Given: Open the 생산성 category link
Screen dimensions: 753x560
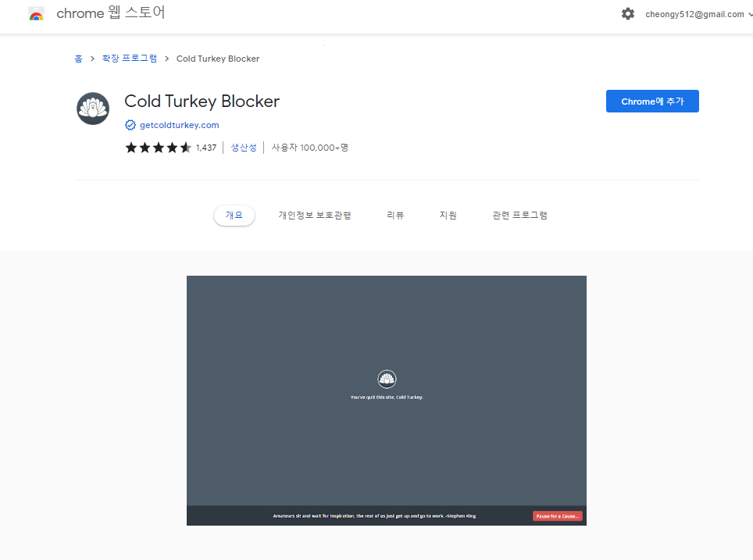Looking at the screenshot, I should 244,148.
